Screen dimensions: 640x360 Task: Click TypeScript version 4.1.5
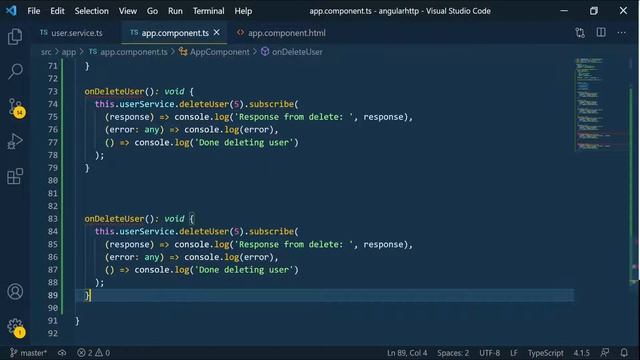click(x=581, y=353)
